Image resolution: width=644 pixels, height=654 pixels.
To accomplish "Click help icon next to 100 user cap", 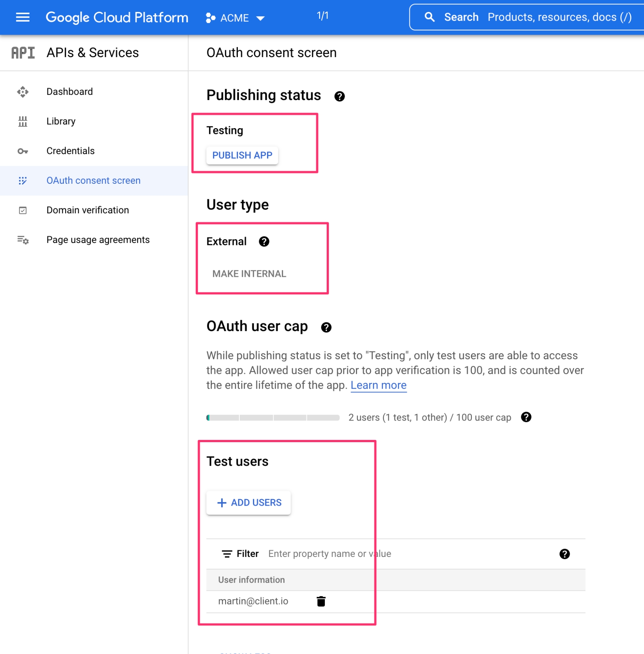I will pos(526,417).
